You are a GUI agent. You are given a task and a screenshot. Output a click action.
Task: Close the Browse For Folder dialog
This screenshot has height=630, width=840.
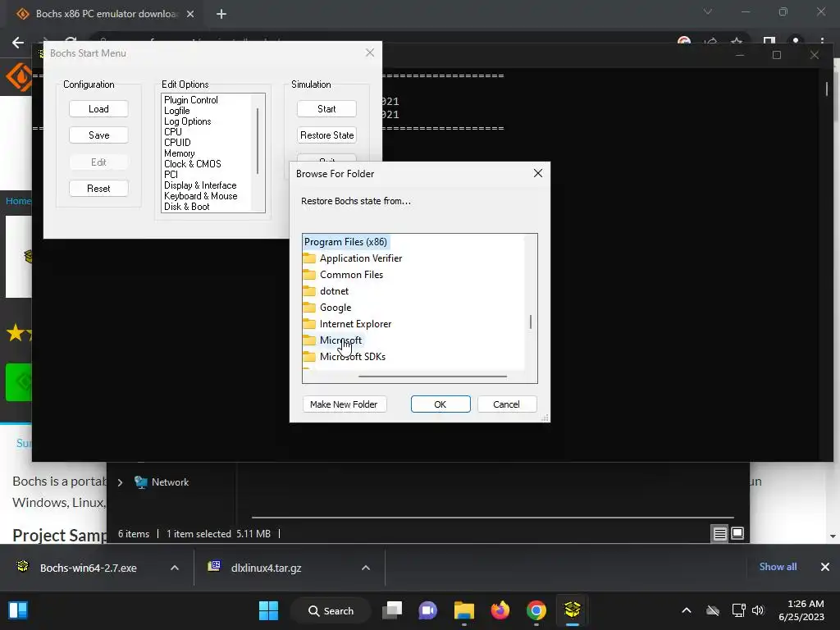point(538,173)
